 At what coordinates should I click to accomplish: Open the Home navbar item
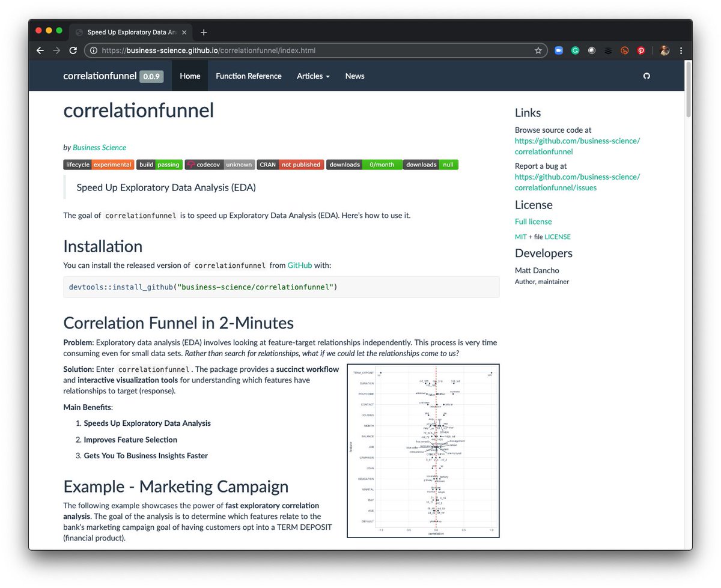[x=190, y=76]
